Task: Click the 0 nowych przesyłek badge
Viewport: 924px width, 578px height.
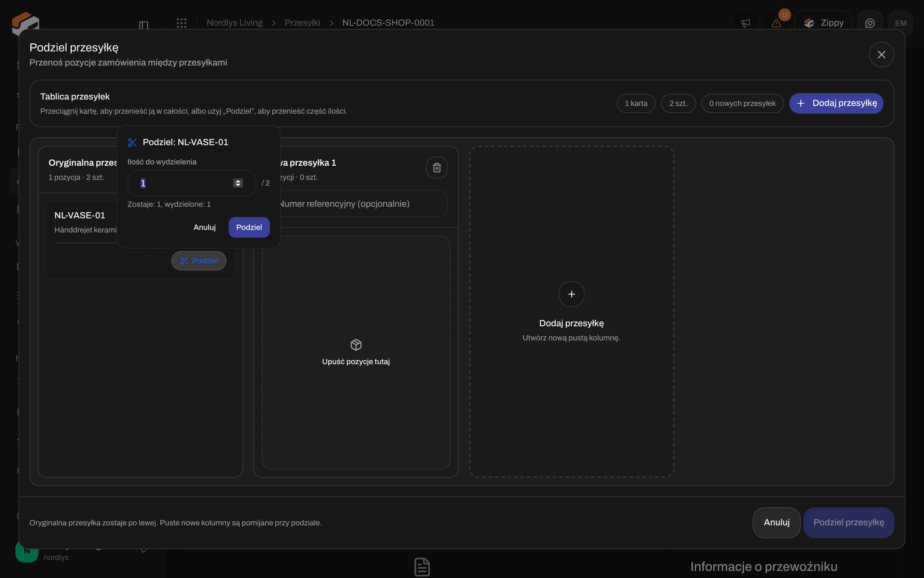Action: (x=742, y=104)
